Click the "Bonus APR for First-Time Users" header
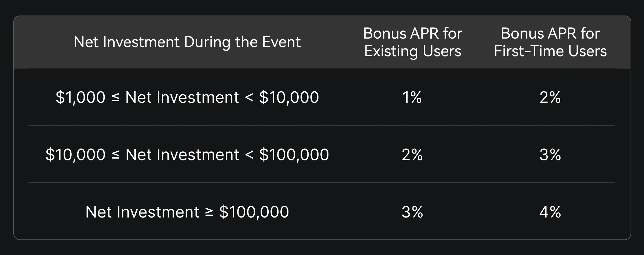 [550, 42]
